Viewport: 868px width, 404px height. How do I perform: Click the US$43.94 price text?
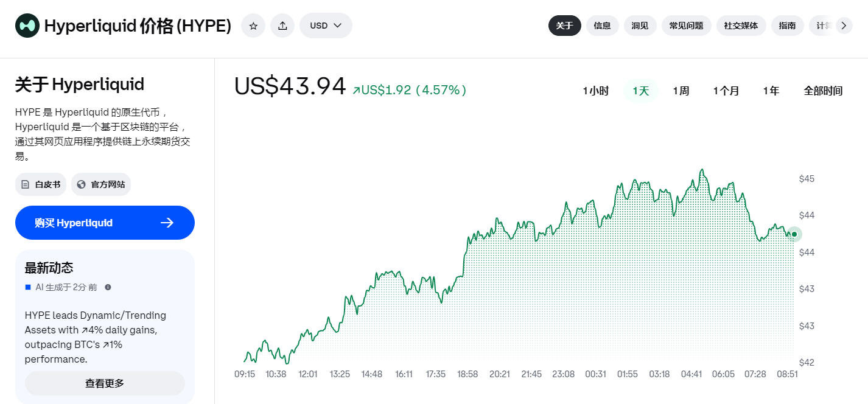pyautogui.click(x=290, y=86)
